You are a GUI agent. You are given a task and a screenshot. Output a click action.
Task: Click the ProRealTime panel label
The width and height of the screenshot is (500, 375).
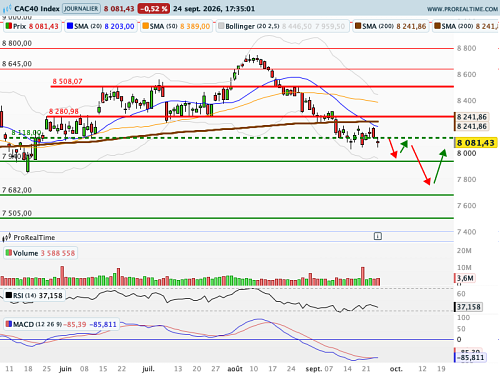34,237
